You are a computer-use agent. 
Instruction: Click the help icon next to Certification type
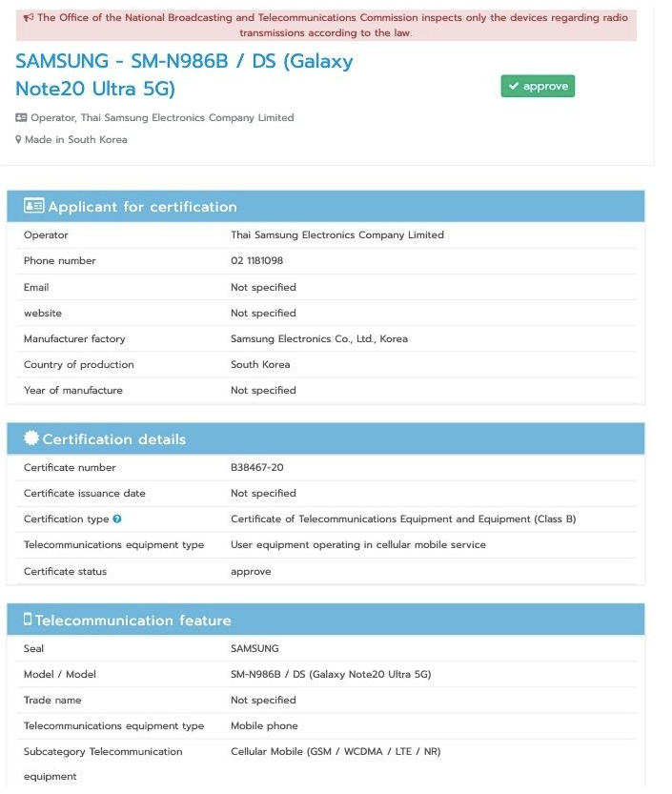click(116, 519)
